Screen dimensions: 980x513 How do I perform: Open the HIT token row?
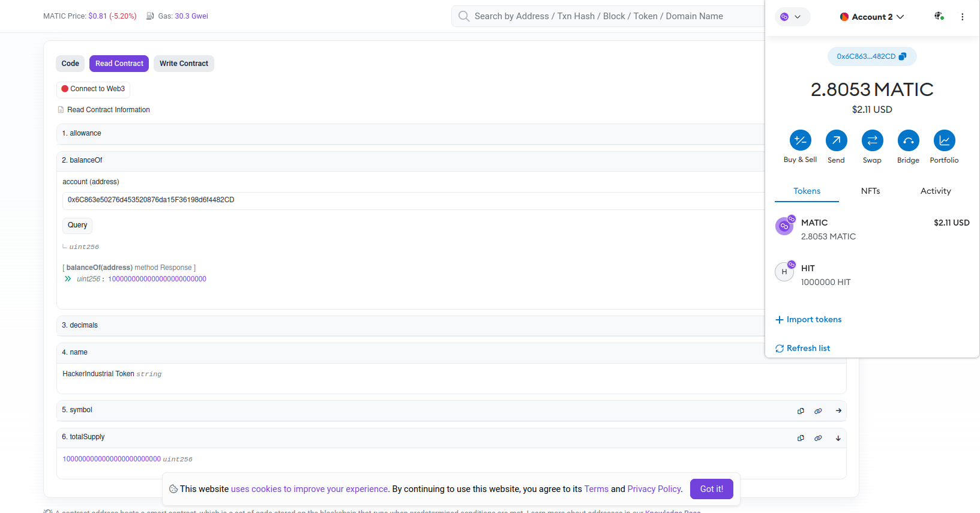click(872, 275)
